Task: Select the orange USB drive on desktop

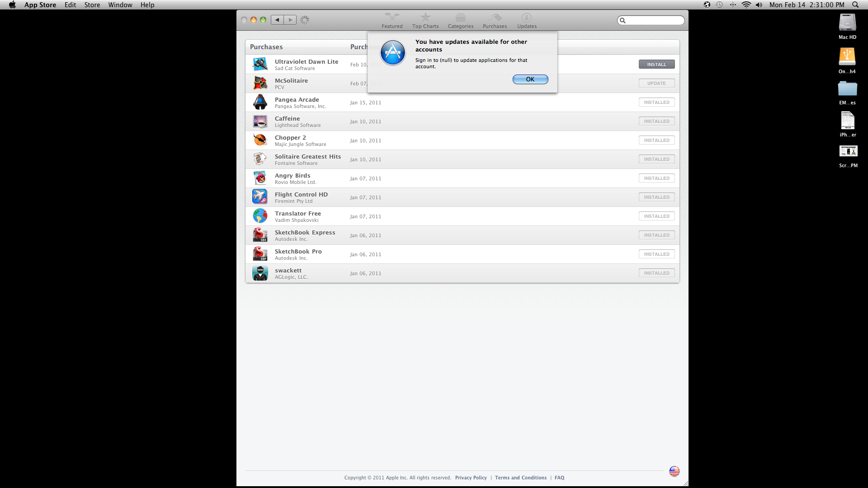Action: (x=847, y=60)
